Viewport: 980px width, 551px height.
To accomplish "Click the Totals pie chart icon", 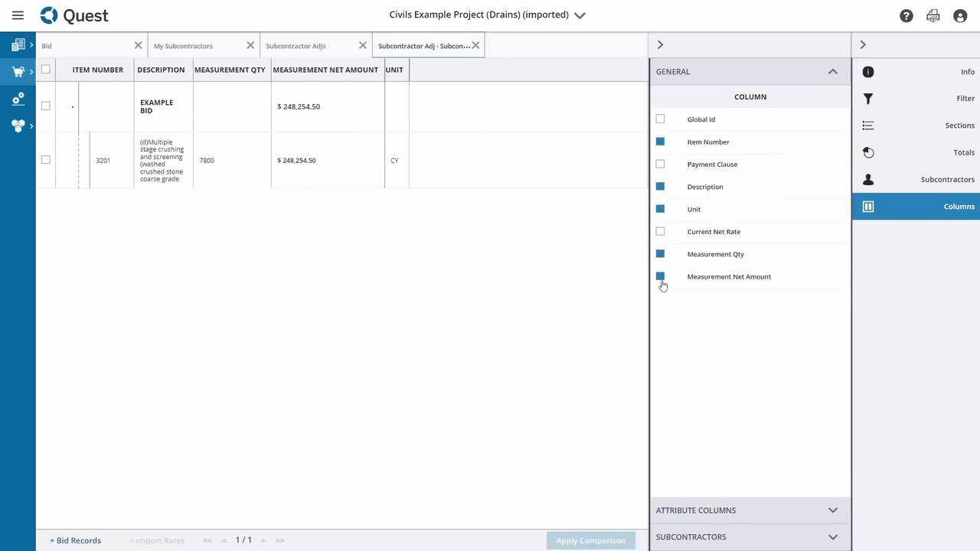I will [868, 152].
